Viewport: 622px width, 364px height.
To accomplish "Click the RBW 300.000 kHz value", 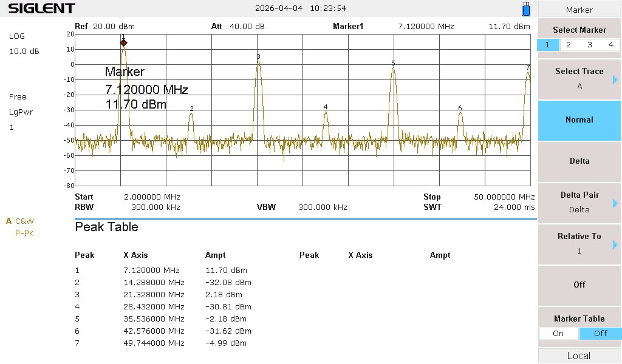I will [155, 207].
